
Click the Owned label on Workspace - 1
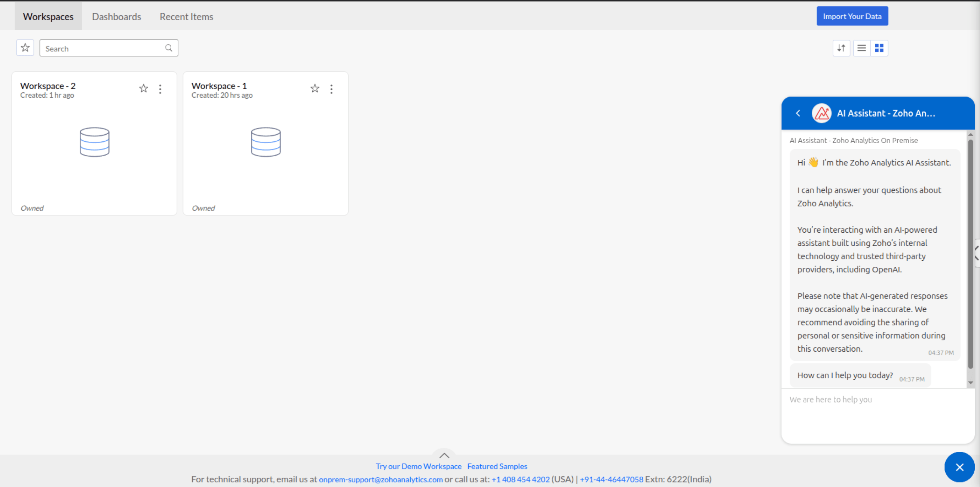pos(203,208)
